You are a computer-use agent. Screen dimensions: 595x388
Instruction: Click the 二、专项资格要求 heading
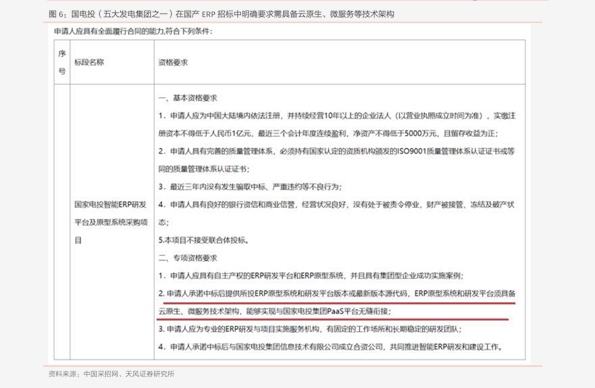click(x=188, y=258)
